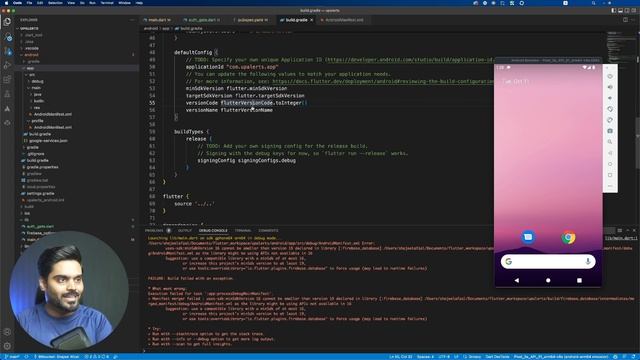Collapse the android folder in explorer
Image resolution: width=640 pixels, height=360 pixels.
[x=31, y=55]
